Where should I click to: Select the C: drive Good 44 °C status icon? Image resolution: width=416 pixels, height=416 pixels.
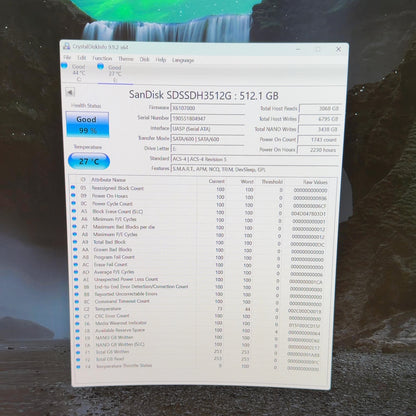(64, 65)
